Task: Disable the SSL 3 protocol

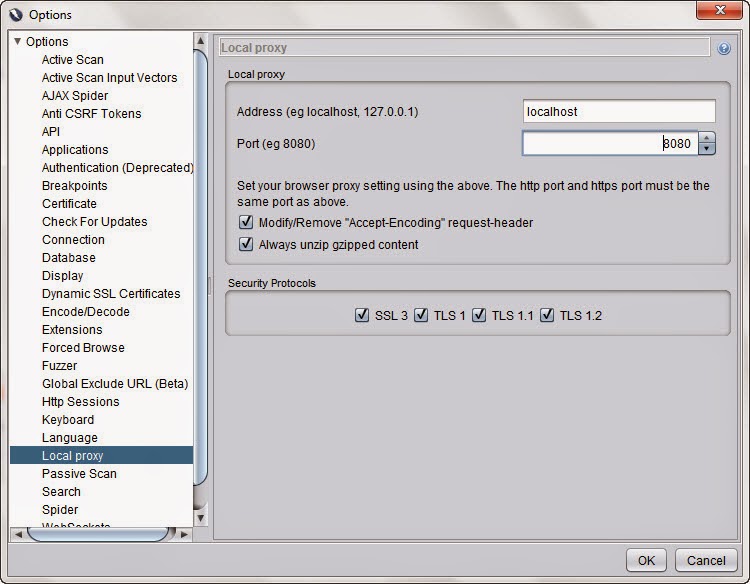Action: tap(362, 315)
